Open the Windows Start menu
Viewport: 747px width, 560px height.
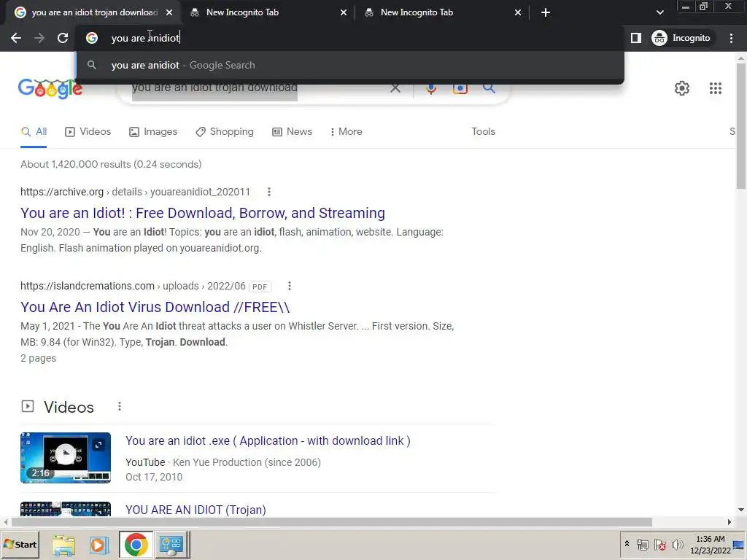point(20,545)
